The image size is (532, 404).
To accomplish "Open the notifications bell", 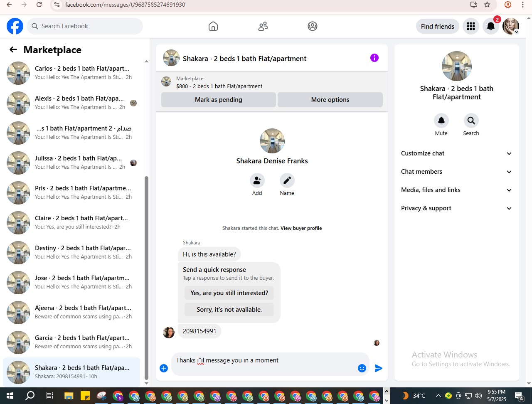I will pyautogui.click(x=491, y=26).
